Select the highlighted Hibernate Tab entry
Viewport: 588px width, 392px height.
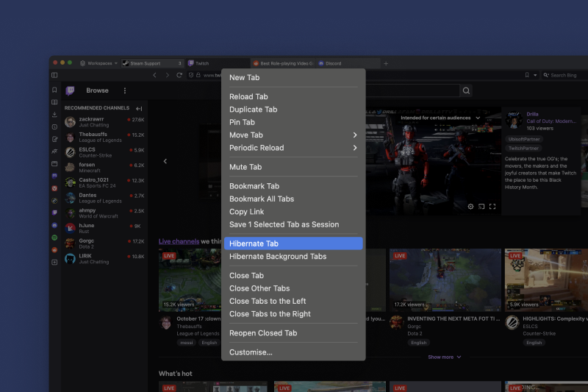coord(293,243)
